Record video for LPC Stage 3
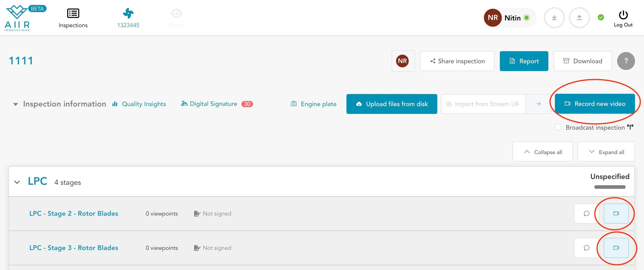The height and width of the screenshot is (270, 644). (x=616, y=248)
